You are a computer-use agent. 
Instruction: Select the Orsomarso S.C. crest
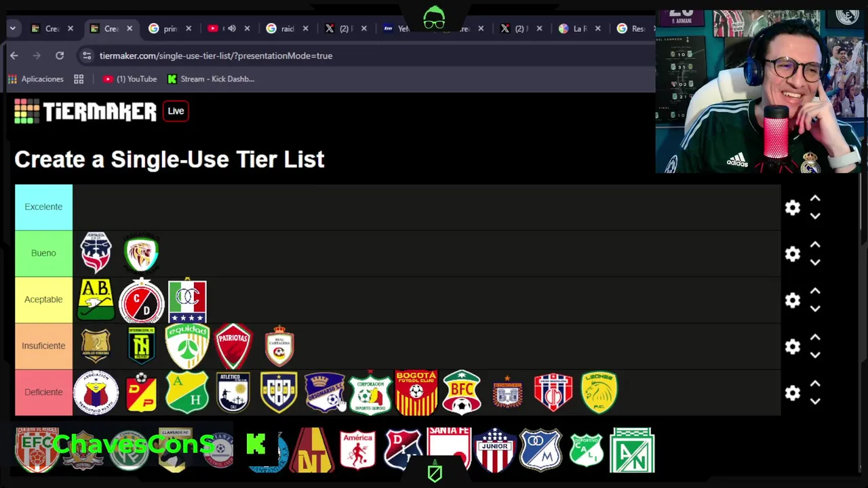[325, 392]
